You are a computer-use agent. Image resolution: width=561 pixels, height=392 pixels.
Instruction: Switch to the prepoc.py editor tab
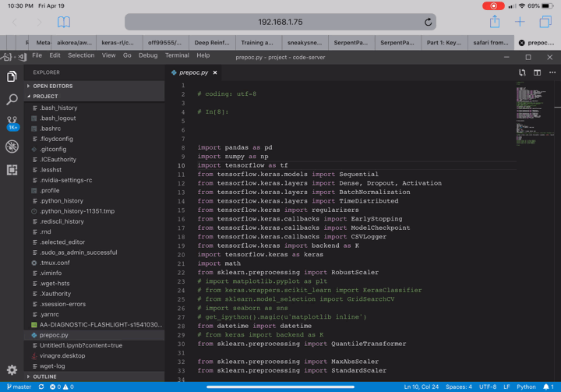[x=194, y=72]
